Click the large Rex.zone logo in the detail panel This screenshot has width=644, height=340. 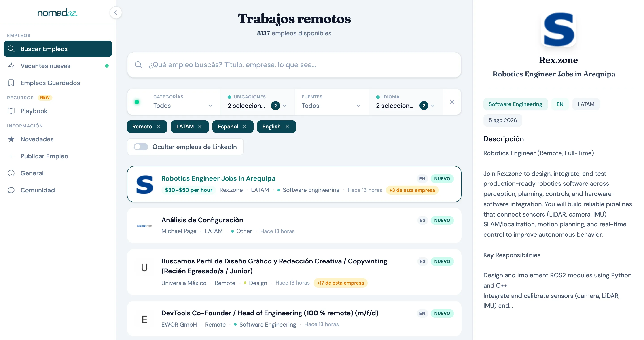pos(559,29)
